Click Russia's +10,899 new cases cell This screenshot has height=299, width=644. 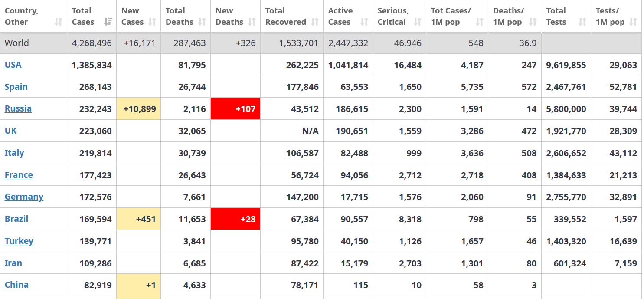pyautogui.click(x=139, y=108)
